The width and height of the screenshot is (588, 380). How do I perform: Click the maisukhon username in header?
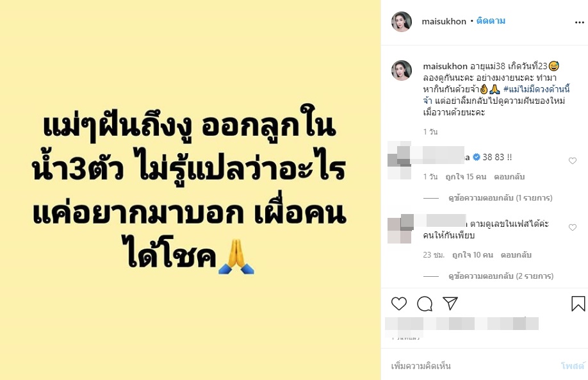[x=444, y=21]
